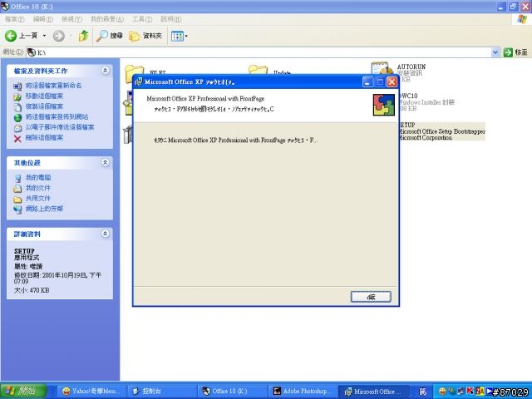Click the Windows flag logo throbber
Screen dimensions: 532x399
click(x=521, y=19)
